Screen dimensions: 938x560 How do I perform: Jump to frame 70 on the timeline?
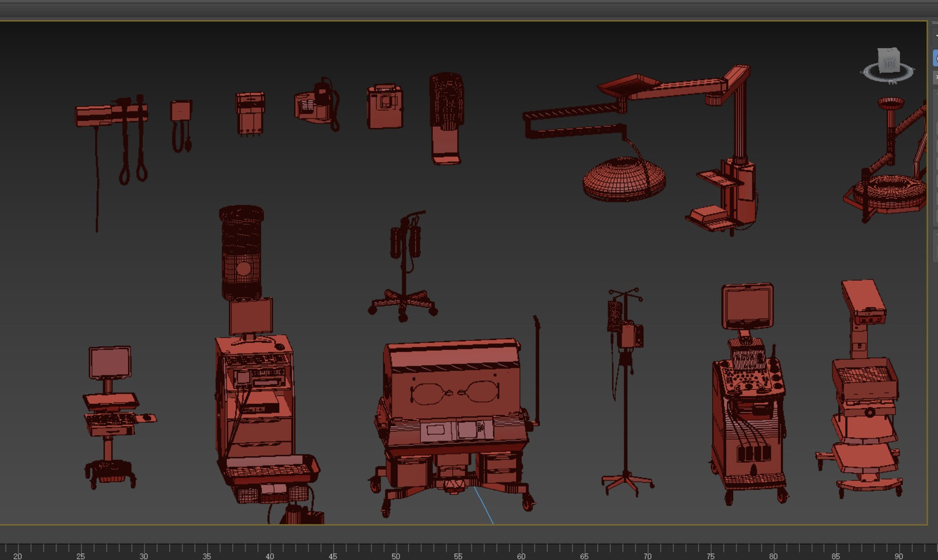(x=647, y=556)
